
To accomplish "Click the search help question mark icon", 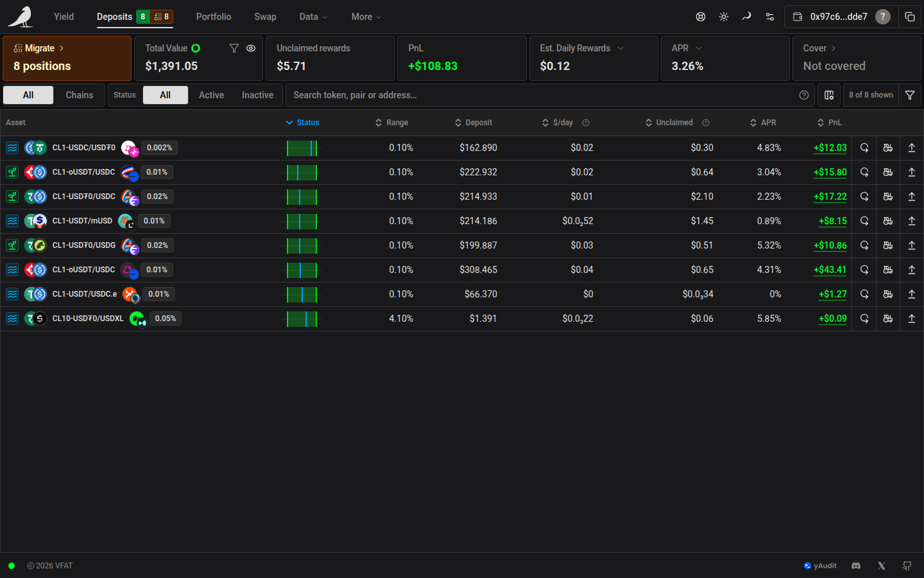I will (804, 95).
